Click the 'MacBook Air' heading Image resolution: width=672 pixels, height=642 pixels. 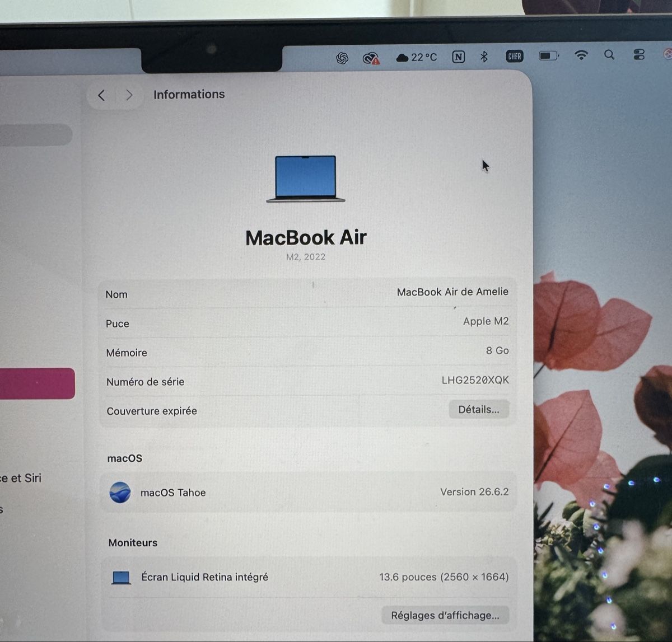pyautogui.click(x=306, y=237)
